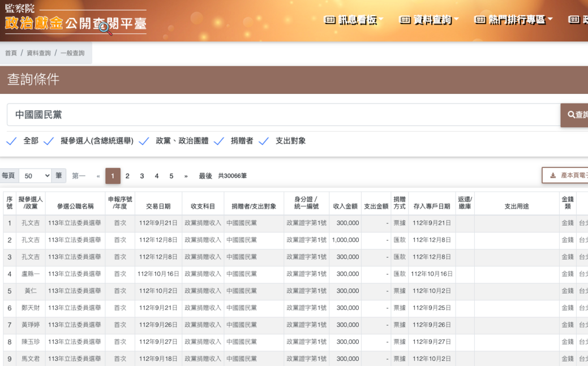Go to page 5
The width and height of the screenshot is (588, 366).
(171, 176)
